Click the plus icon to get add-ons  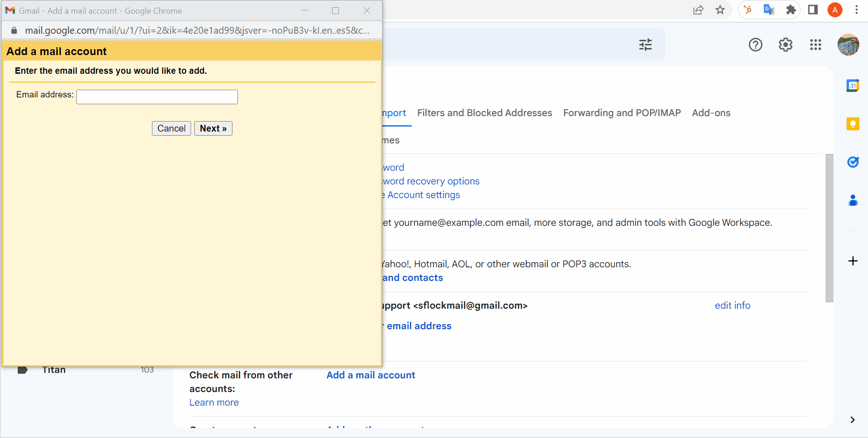(853, 261)
